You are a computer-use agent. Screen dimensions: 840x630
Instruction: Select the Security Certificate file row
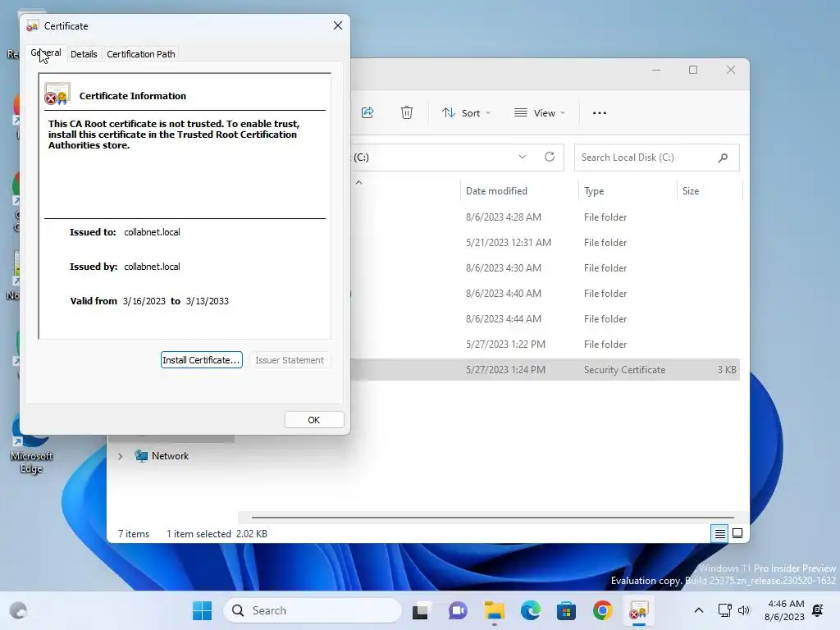point(546,370)
